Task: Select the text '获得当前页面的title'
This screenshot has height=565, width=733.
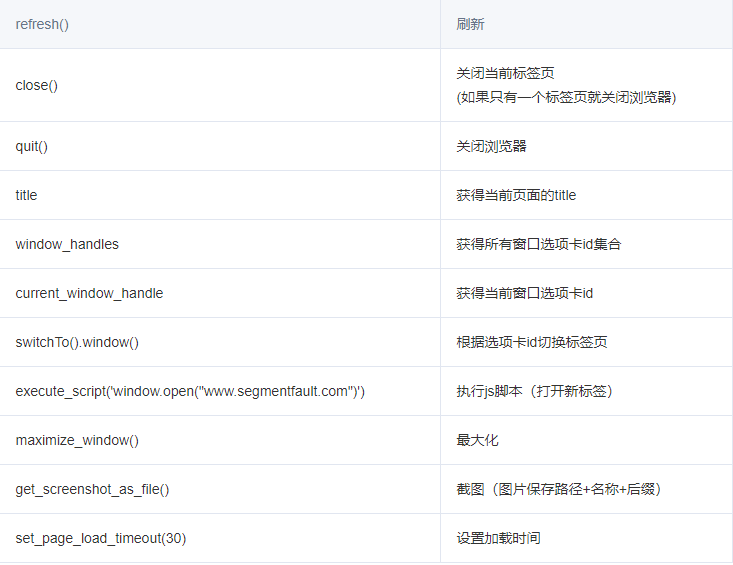Action: [516, 195]
